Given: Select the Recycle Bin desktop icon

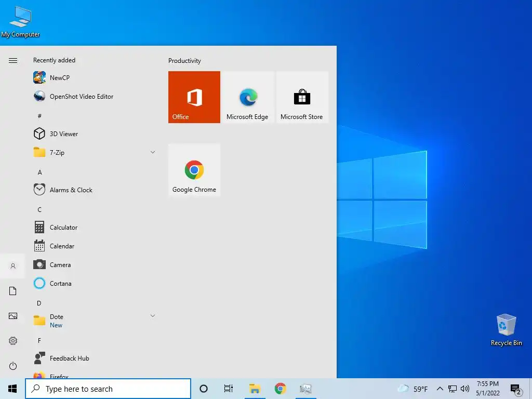Looking at the screenshot, I should [506, 330].
